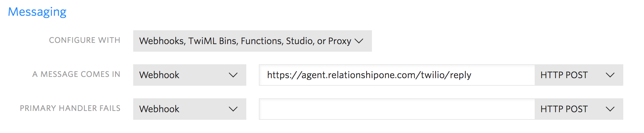The width and height of the screenshot is (644, 133).
Task: Click 'HTTP POST' text next to reply URL
Action: (564, 75)
